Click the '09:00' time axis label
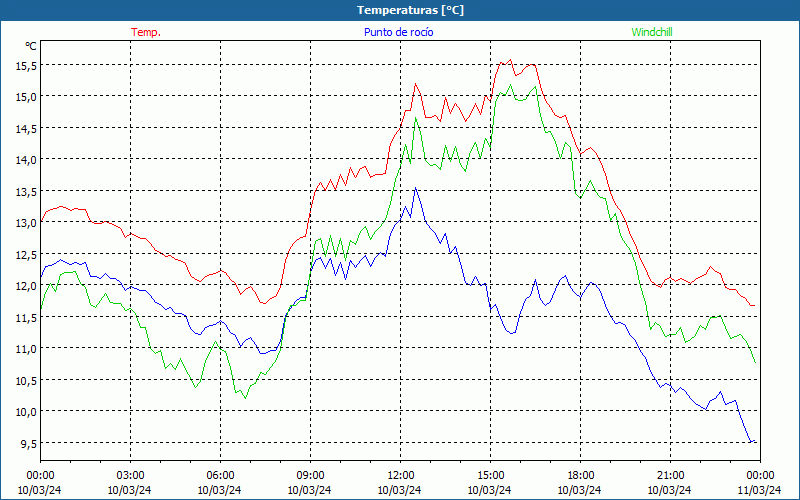 point(310,476)
